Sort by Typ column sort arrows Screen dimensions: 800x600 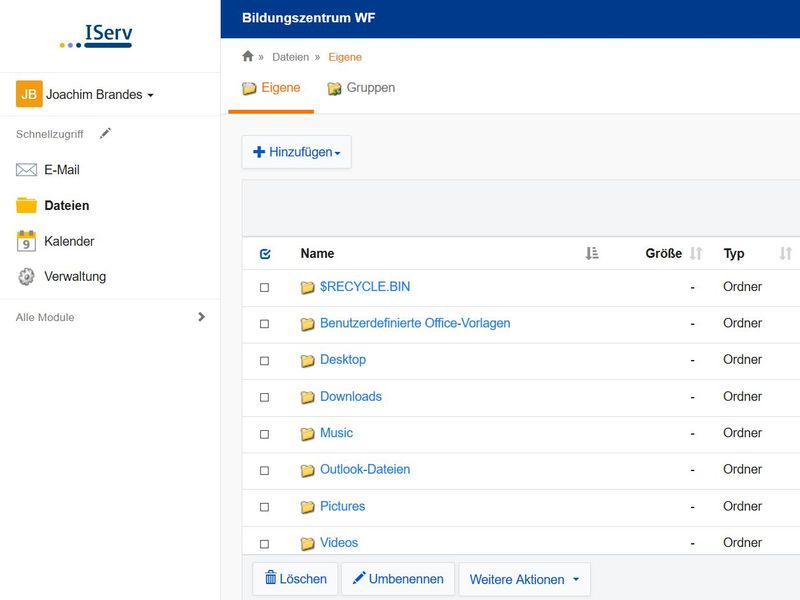click(x=786, y=253)
